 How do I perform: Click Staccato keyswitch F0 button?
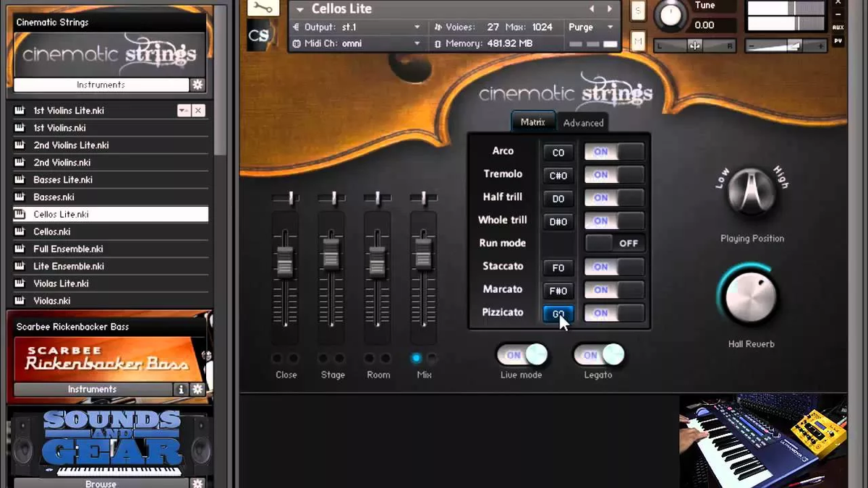[x=558, y=267]
